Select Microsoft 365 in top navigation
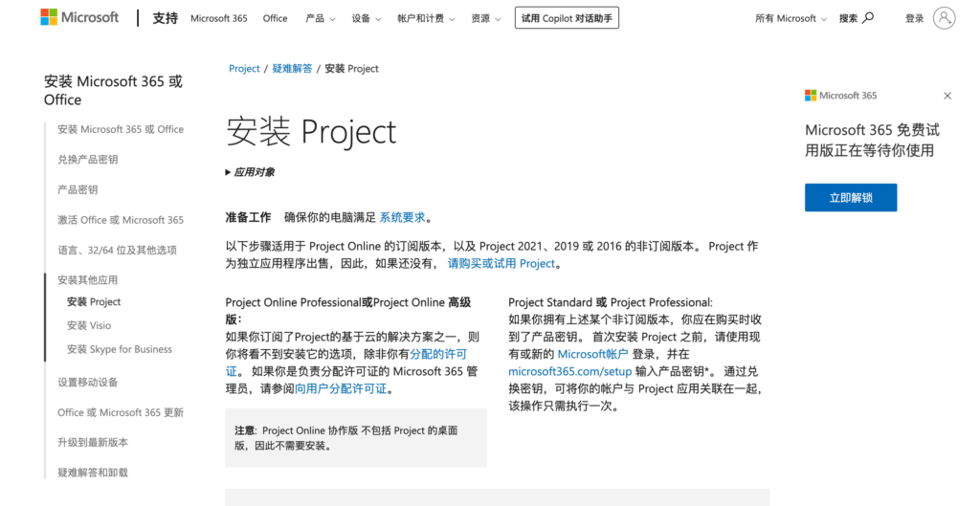The width and height of the screenshot is (980, 506). 218,18
